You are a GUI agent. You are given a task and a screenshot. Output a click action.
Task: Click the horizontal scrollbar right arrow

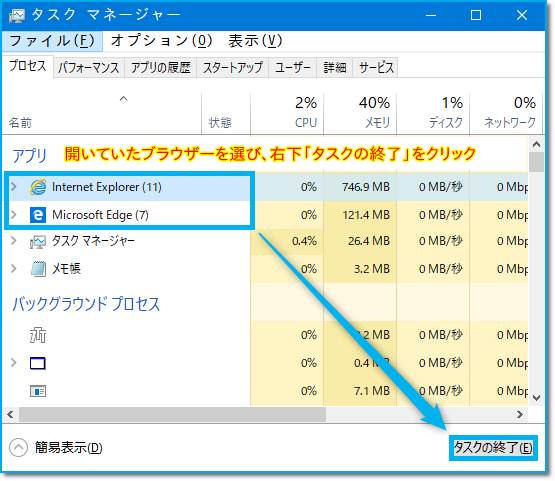pos(520,415)
